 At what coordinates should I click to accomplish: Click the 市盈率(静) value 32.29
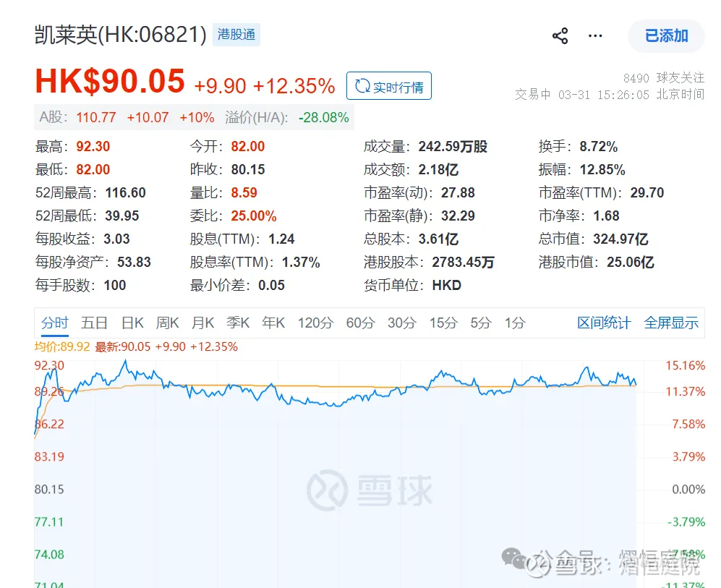[x=458, y=216]
